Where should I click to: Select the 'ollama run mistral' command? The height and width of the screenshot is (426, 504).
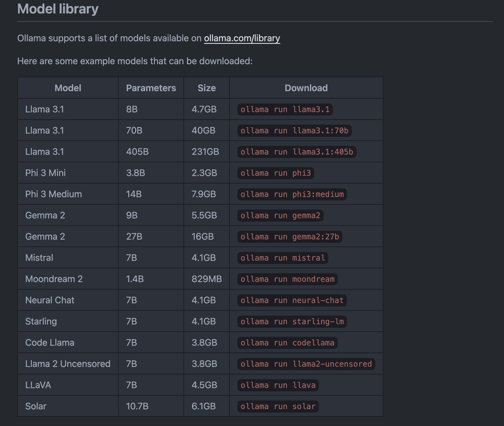pos(283,258)
